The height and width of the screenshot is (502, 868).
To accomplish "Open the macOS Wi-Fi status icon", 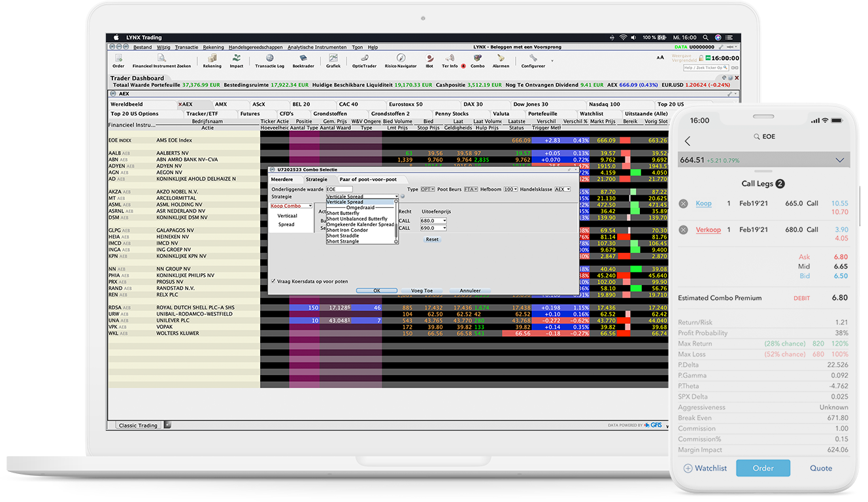I will 623,38.
